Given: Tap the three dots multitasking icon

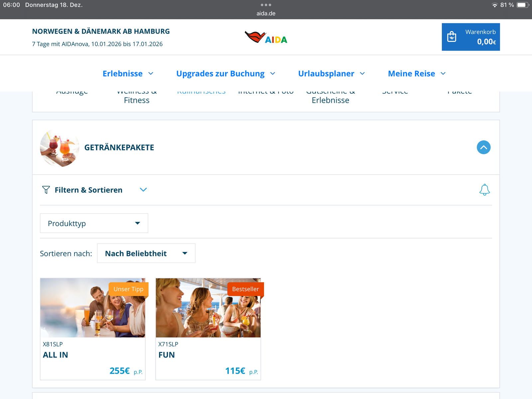Looking at the screenshot, I should (266, 5).
